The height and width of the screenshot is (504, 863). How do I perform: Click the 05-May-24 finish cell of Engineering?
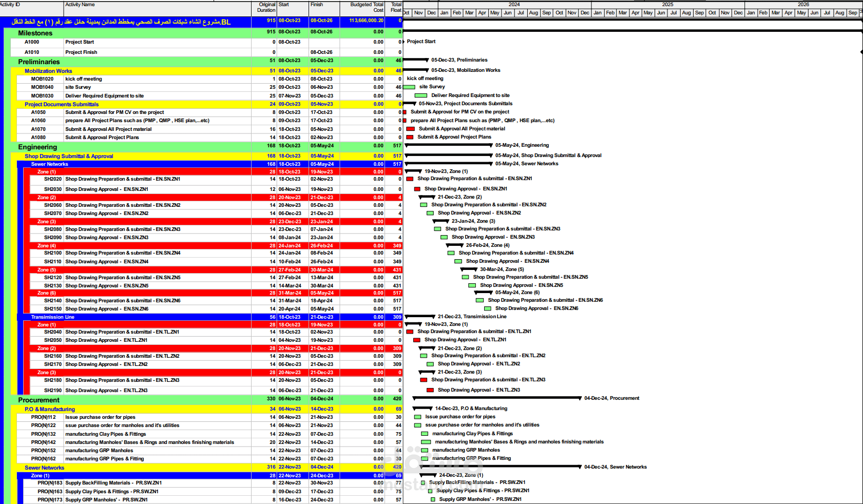click(324, 146)
